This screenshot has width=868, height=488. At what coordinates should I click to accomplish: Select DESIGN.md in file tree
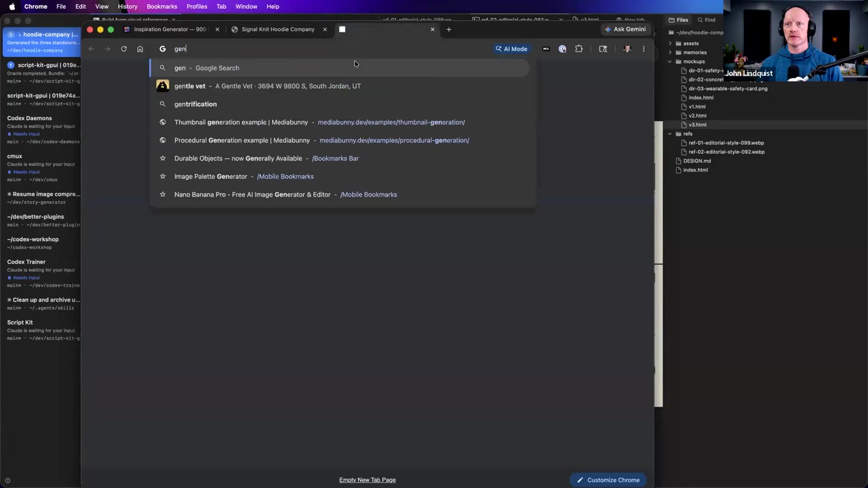[697, 161]
